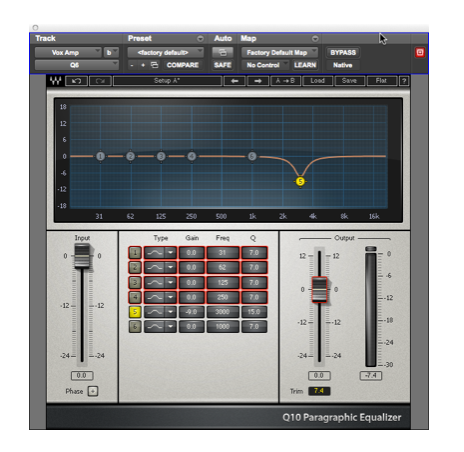
Task: Open help with the question mark button
Action: pyautogui.click(x=404, y=81)
